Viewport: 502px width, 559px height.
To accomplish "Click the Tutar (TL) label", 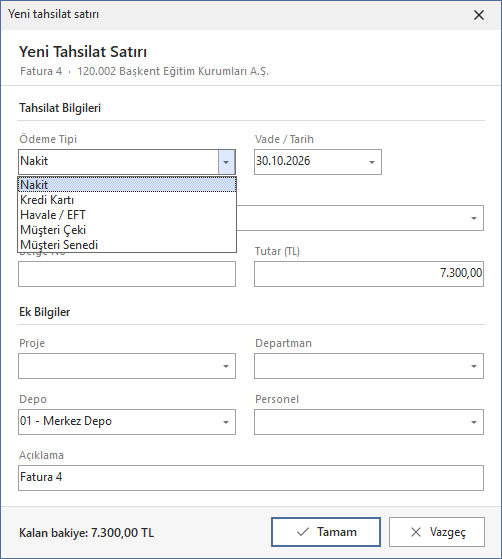I will 277,251.
